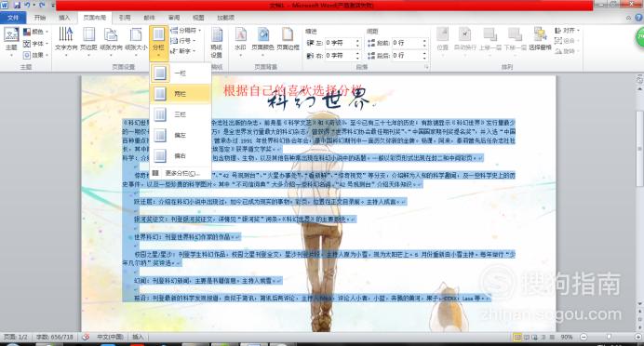The image size is (644, 346).
Task: Switch to full screen reading view icon
Action: (x=527, y=337)
